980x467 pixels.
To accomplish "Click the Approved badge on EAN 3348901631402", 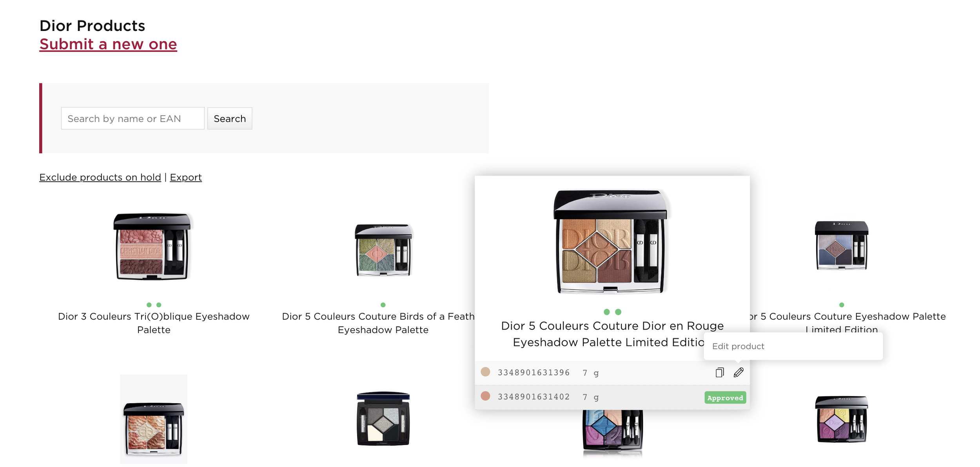I will click(725, 397).
